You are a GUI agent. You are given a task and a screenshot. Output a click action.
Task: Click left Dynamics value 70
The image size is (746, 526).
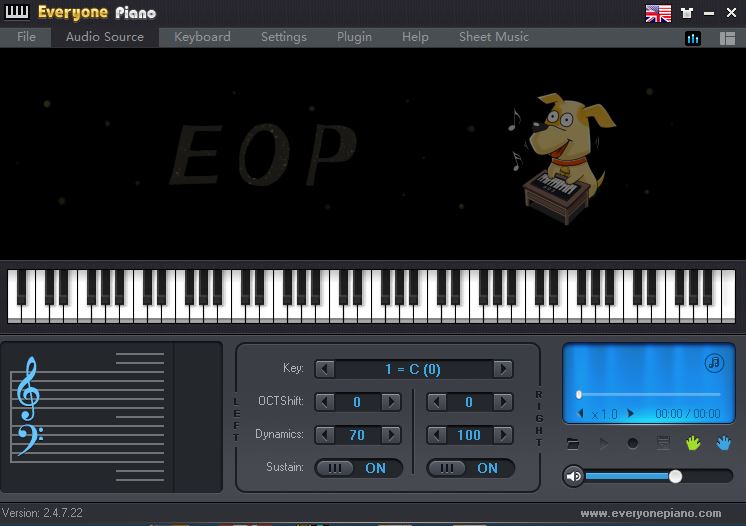click(x=357, y=435)
